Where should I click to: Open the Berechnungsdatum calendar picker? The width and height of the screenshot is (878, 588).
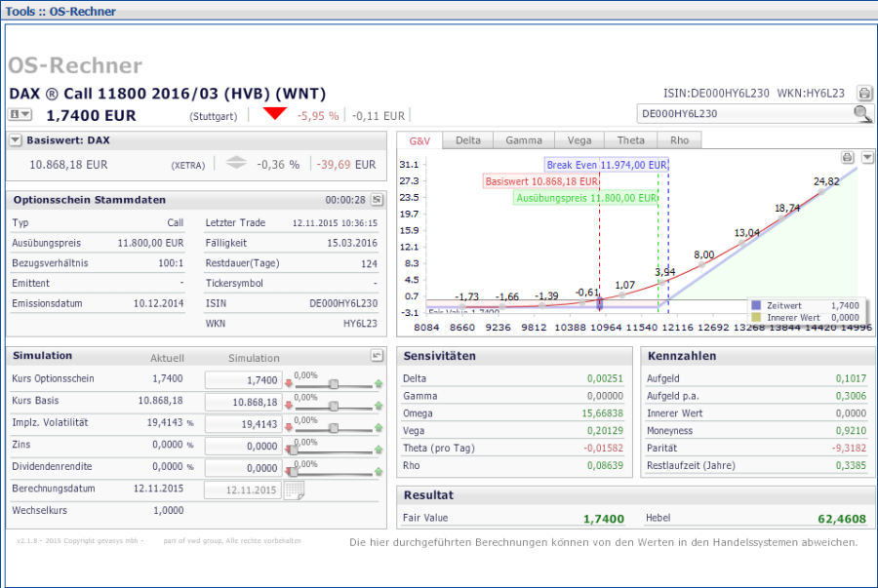coord(294,490)
